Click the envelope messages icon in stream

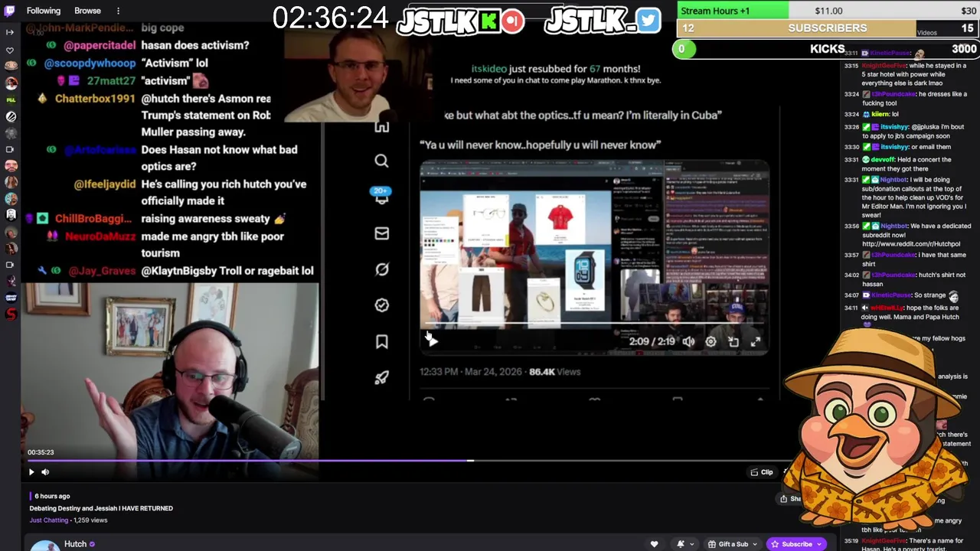coord(381,233)
